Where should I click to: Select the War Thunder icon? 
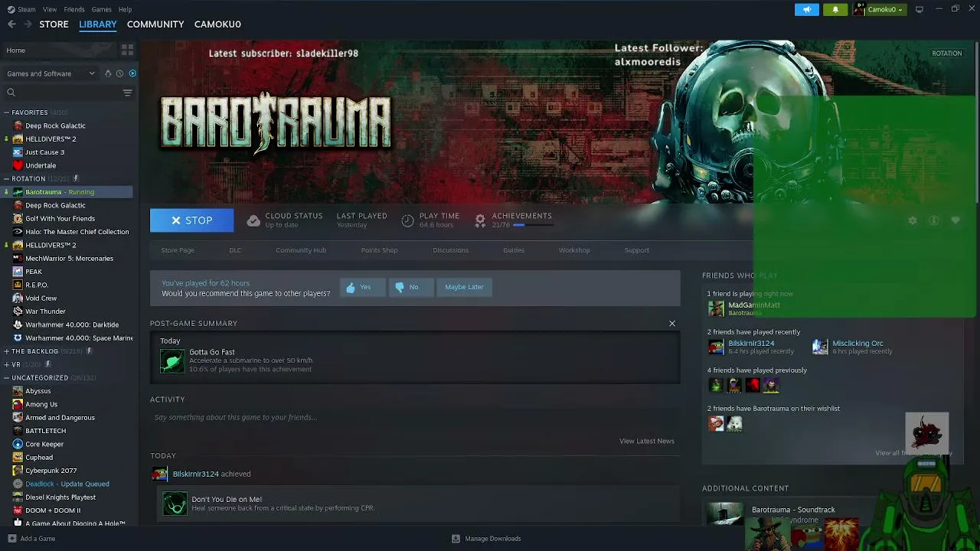coord(18,311)
